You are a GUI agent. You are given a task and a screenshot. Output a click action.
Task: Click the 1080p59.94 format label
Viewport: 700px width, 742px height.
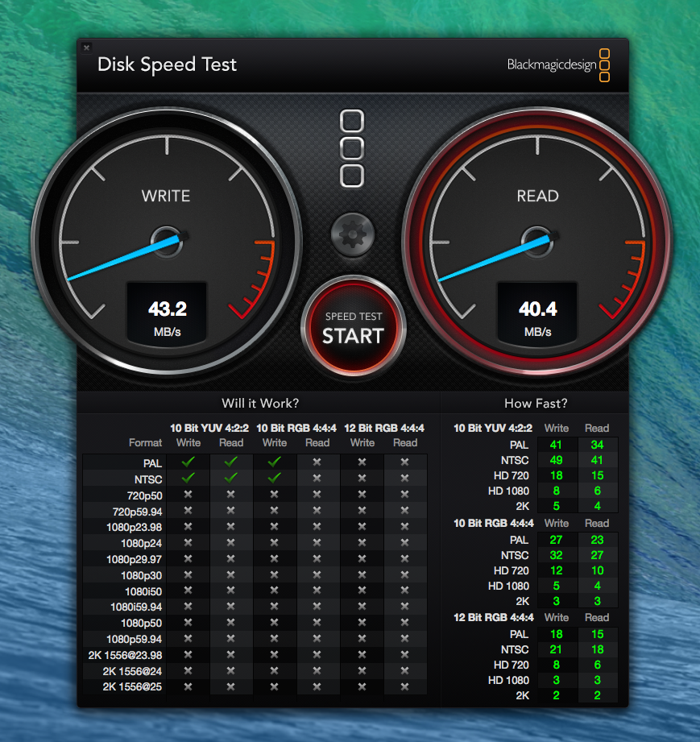click(134, 640)
